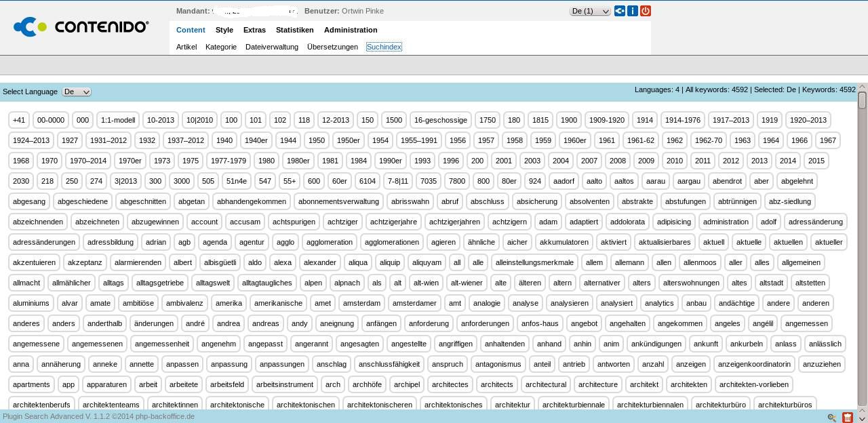
Task: Click the red trash icon in footer
Action: 847,418
